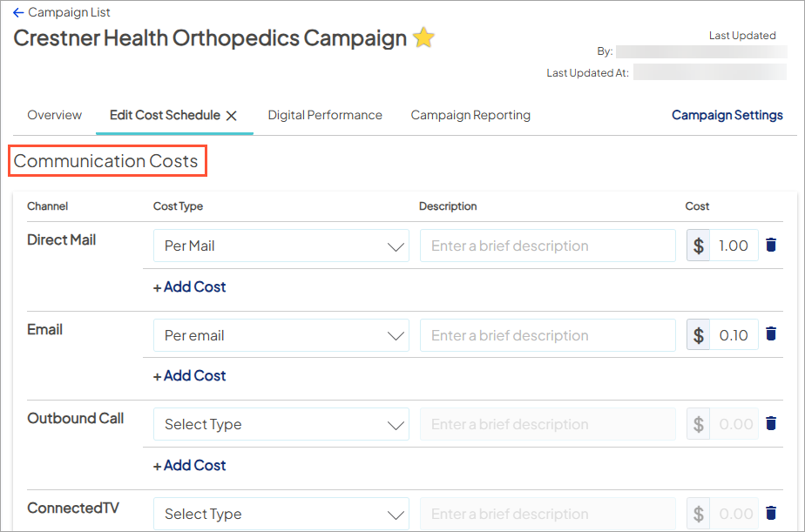Click the Direct Mail description field
This screenshot has width=805, height=532.
click(x=547, y=246)
